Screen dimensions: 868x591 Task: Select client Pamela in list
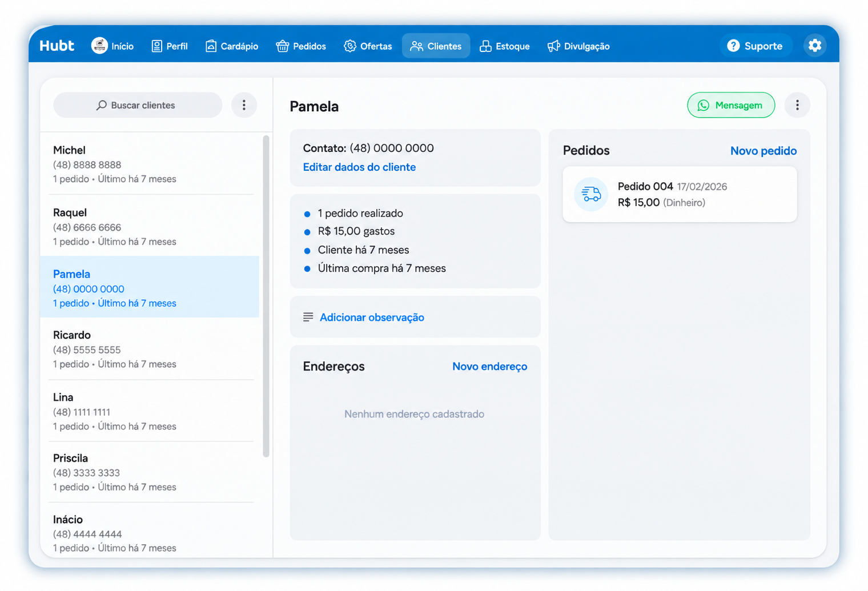[150, 287]
